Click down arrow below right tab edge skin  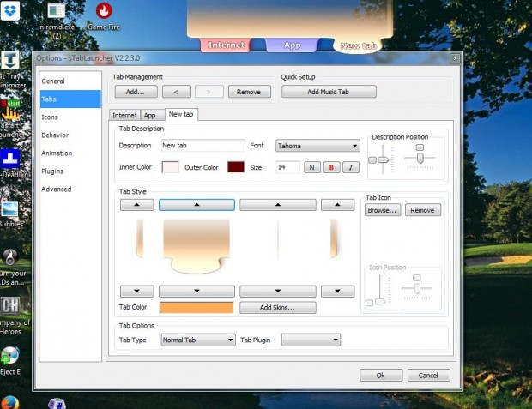point(337,291)
